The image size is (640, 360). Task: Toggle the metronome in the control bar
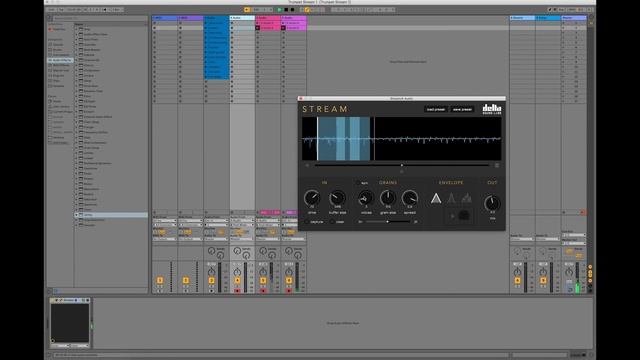tap(105, 9)
